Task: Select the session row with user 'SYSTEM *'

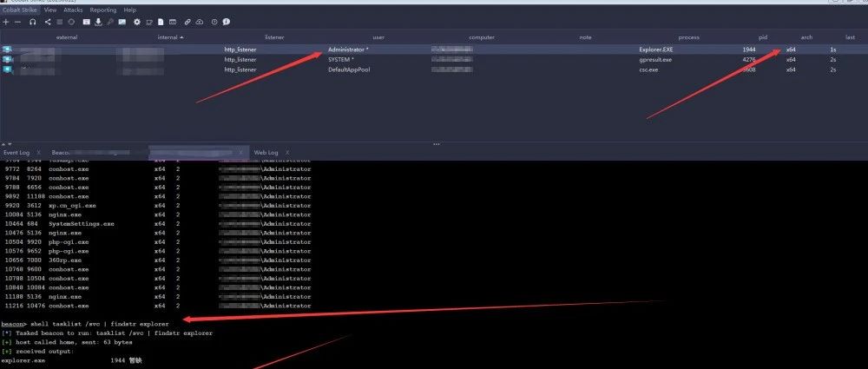Action: tap(434, 59)
